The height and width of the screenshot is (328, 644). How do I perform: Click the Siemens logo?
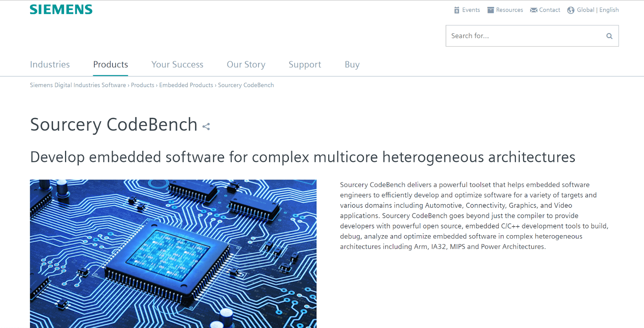click(61, 10)
